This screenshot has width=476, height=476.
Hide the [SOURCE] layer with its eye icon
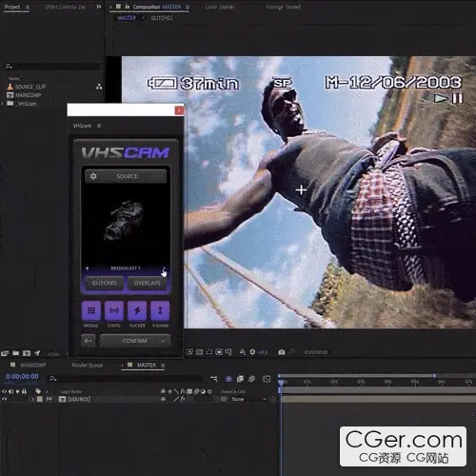point(4,399)
